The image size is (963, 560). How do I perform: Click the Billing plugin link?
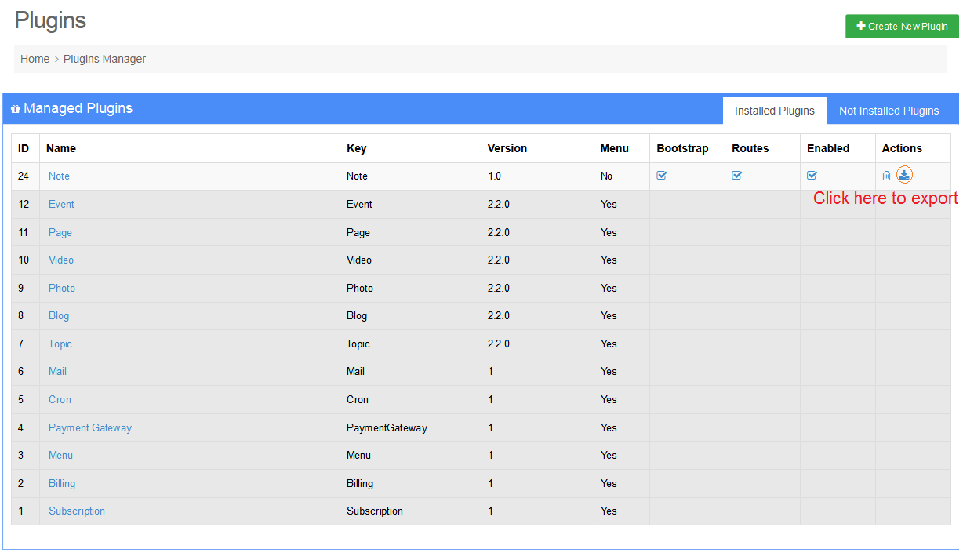pyautogui.click(x=62, y=483)
